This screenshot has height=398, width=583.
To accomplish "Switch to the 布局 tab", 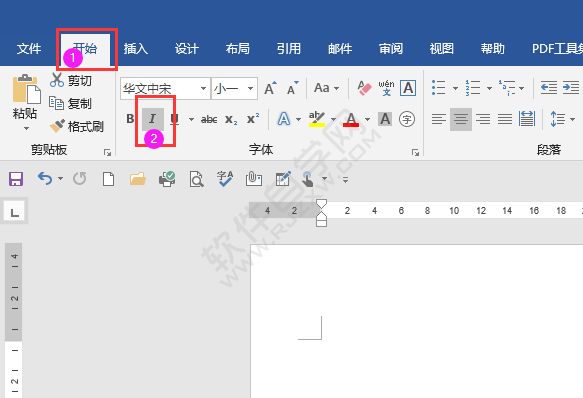I will (238, 49).
